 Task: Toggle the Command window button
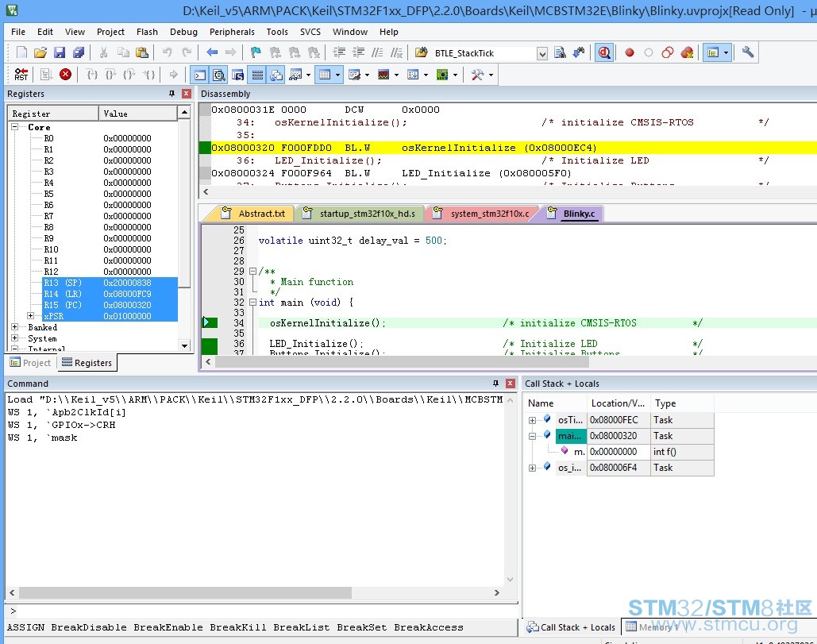pos(200,75)
